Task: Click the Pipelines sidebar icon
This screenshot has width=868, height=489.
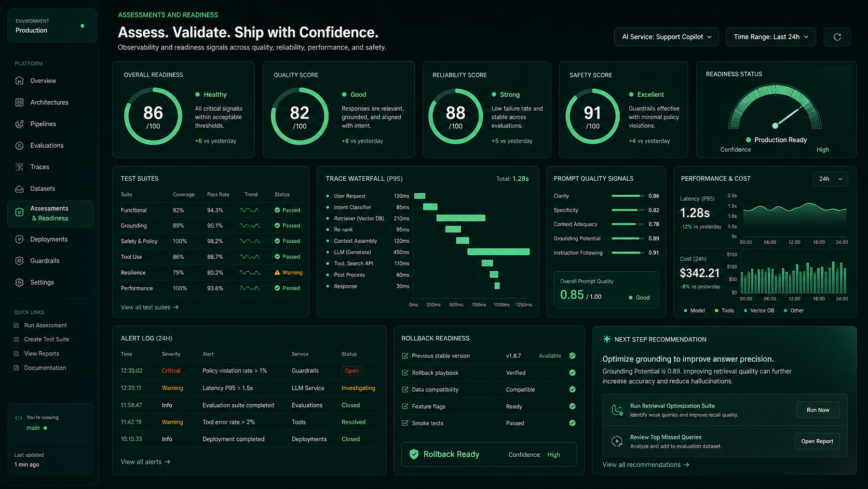Action: 20,124
